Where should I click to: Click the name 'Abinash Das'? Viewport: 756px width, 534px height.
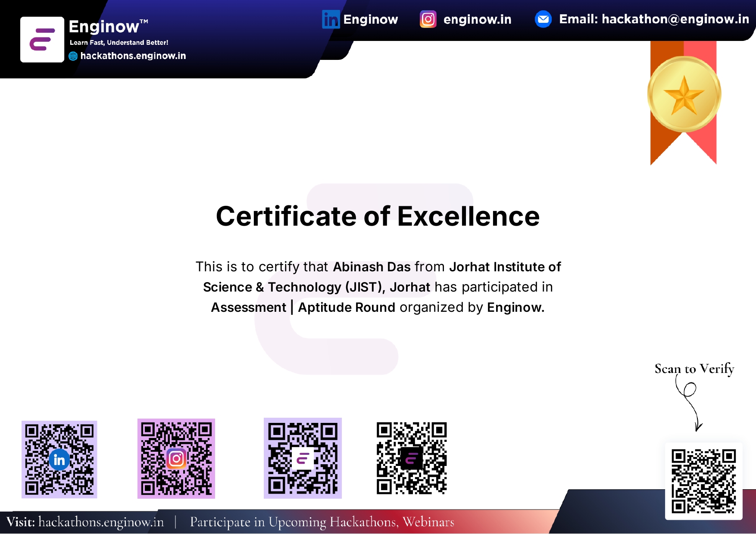pyautogui.click(x=372, y=267)
